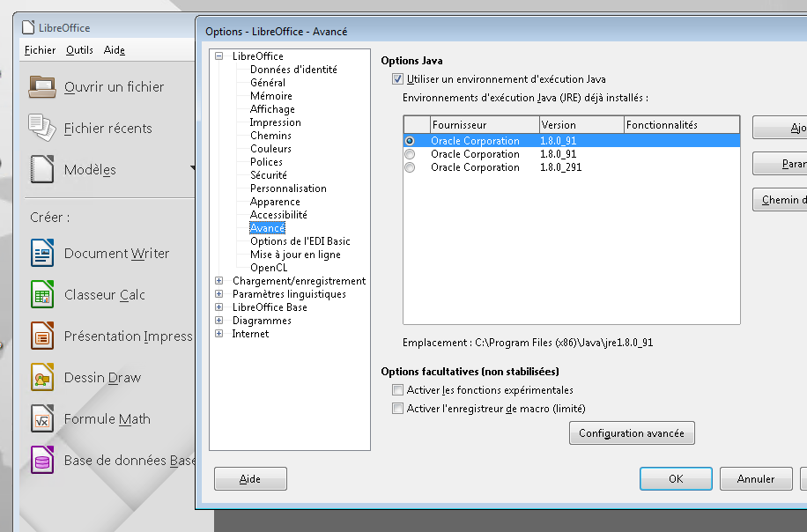Image resolution: width=807 pixels, height=532 pixels.
Task: Select Personnalisation in the options tree
Action: tap(288, 188)
